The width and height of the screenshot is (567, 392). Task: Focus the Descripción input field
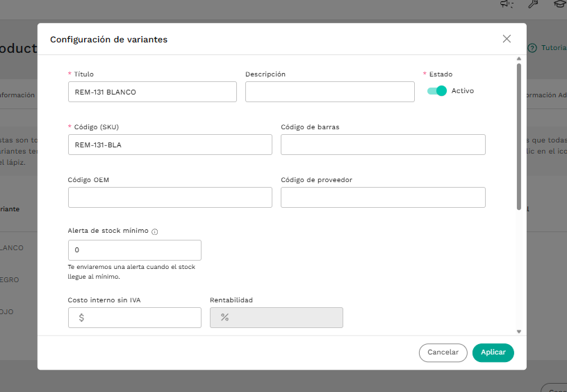330,92
